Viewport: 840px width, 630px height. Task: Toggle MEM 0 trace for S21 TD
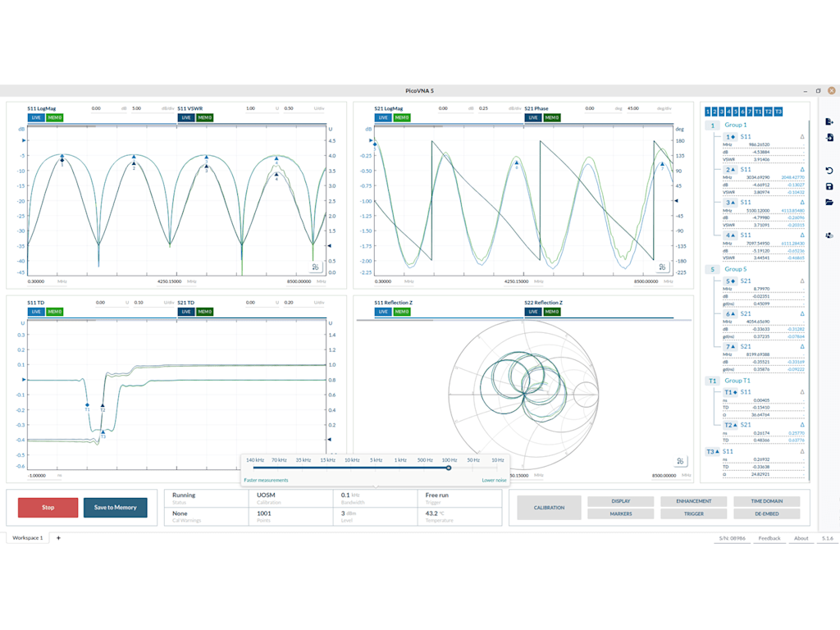tap(204, 312)
